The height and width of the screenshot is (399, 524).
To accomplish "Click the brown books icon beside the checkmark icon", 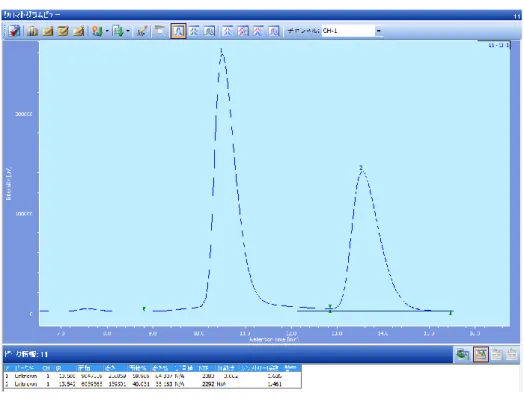I will pos(32,31).
